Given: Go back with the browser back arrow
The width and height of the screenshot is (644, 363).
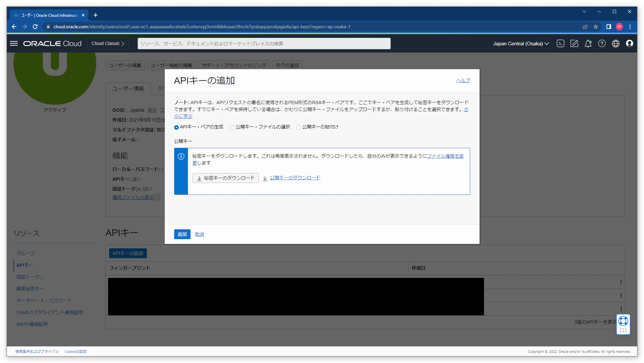Looking at the screenshot, I should [14, 27].
